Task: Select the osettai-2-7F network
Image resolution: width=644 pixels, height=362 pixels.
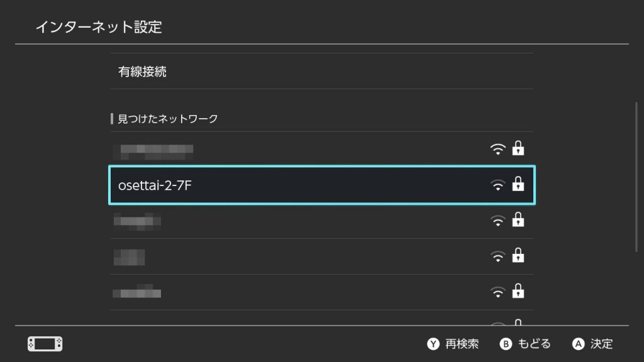Action: click(x=322, y=185)
